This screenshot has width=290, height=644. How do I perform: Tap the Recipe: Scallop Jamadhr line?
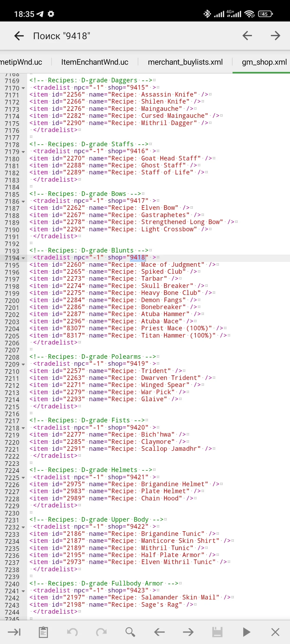pos(122,449)
